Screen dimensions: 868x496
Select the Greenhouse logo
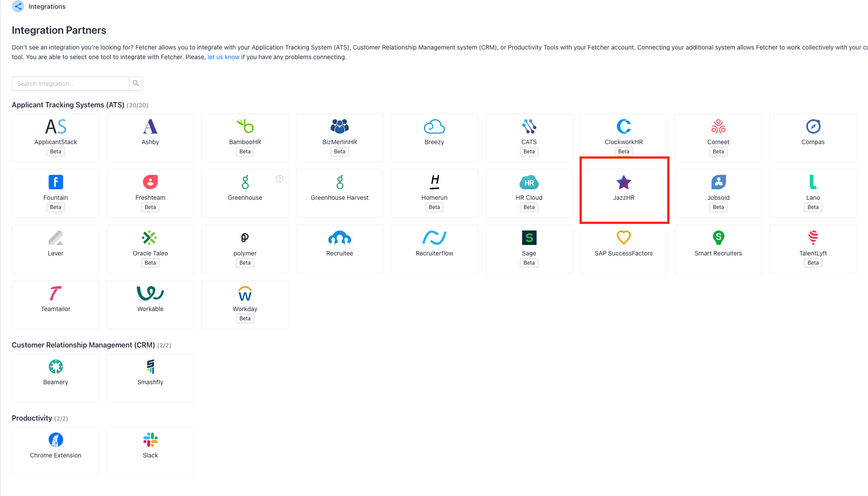[245, 182]
